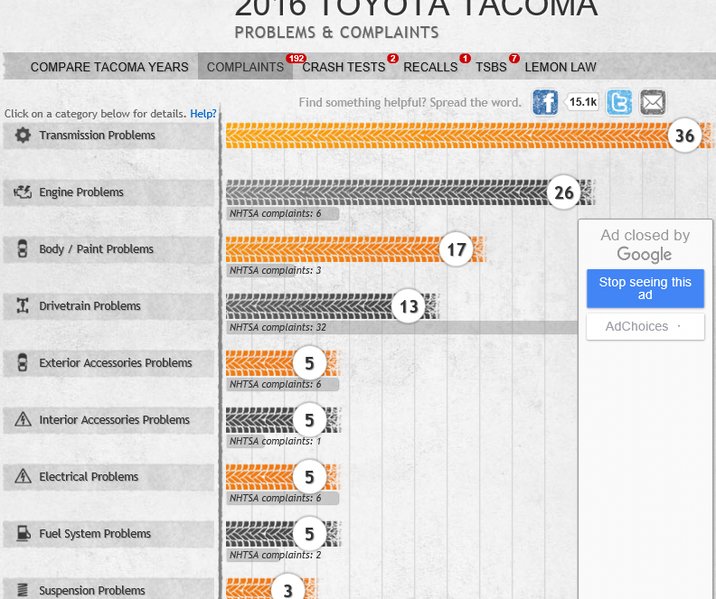
Task: Open Drivetrain Problems category
Action: 108,306
